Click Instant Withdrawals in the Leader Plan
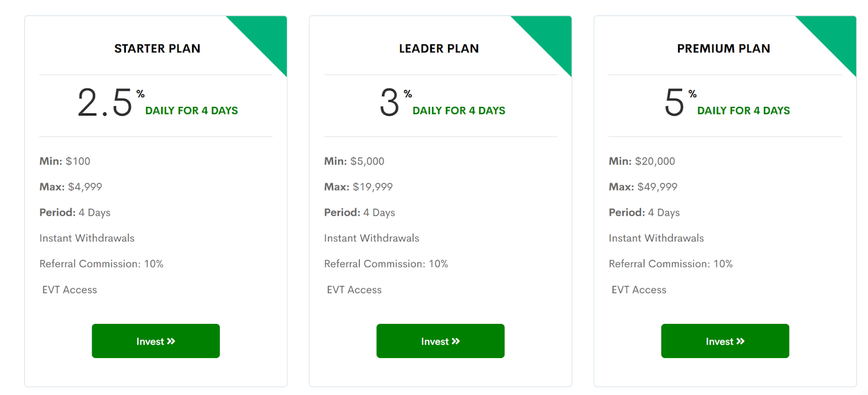Screen dimensions: 868x395 [x=372, y=238]
